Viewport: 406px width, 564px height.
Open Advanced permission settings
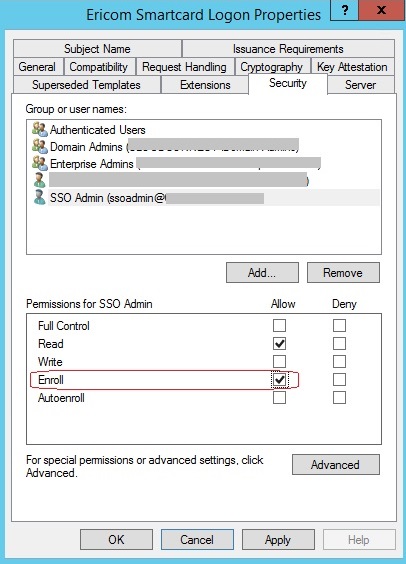click(x=336, y=465)
